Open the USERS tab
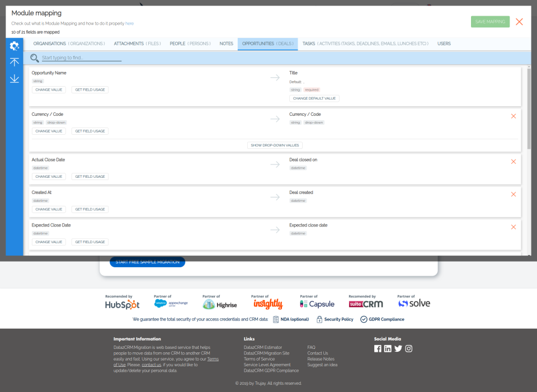The height and width of the screenshot is (392, 537). click(x=444, y=44)
